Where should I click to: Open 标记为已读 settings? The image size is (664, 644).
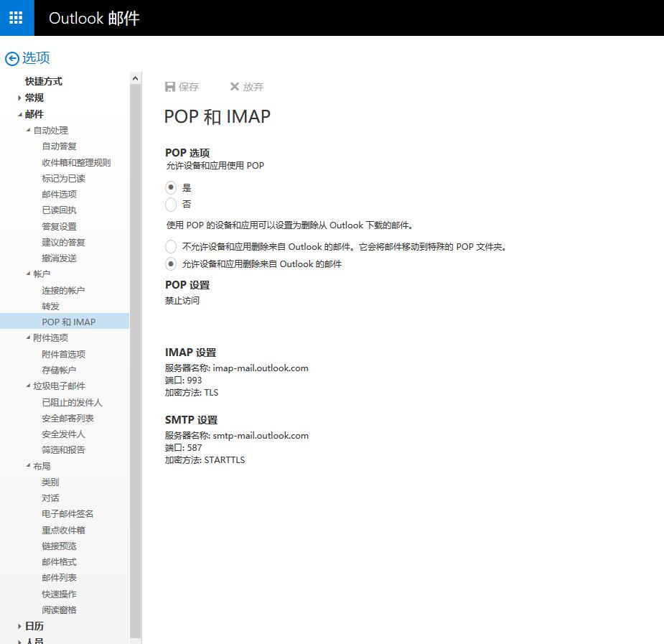coord(63,178)
